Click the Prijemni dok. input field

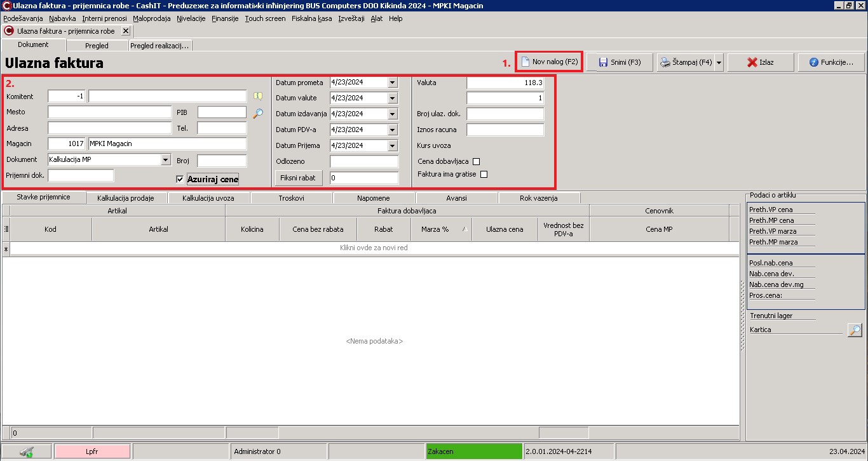[x=81, y=175]
